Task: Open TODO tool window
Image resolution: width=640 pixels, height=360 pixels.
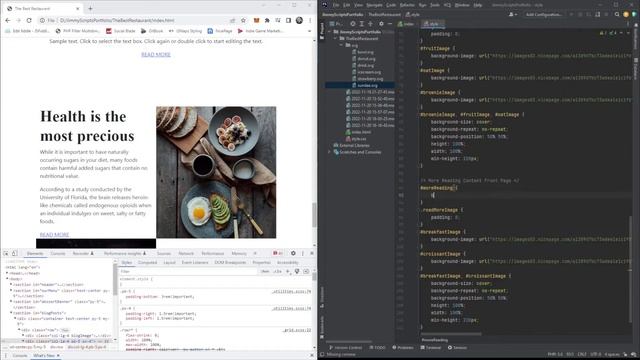Action: point(377,348)
